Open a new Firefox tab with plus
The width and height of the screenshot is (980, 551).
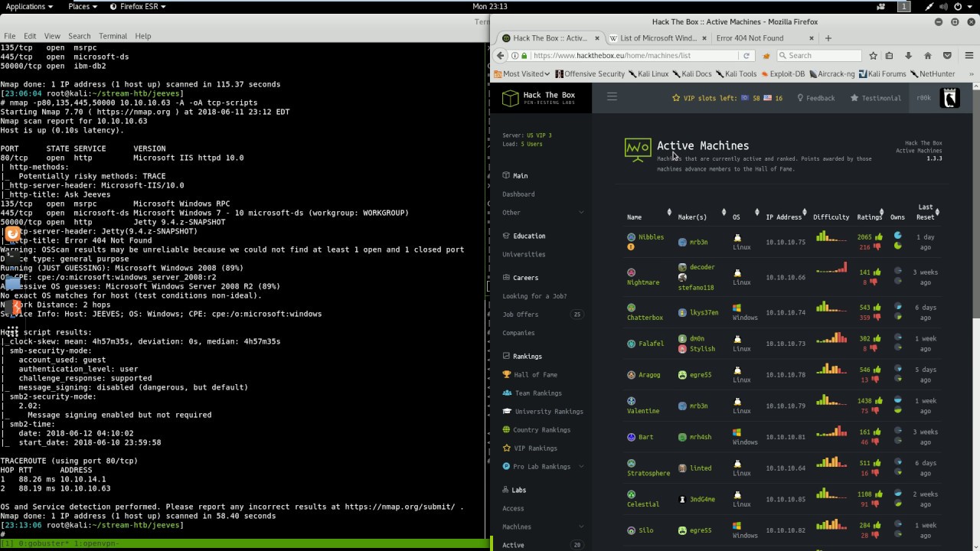(x=828, y=37)
